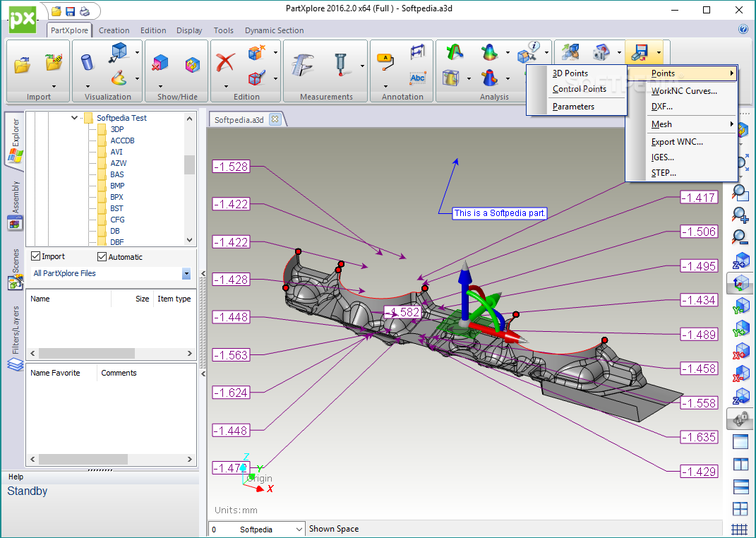Click the import folder with striped arrow icon

click(54, 61)
